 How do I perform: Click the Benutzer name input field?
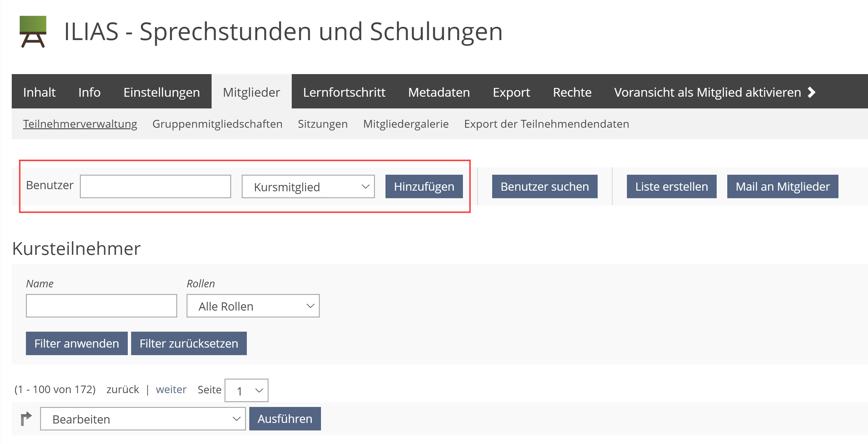point(156,185)
